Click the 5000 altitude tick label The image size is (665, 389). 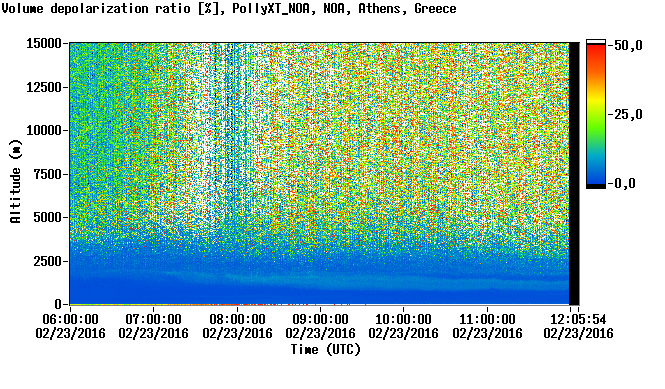(x=48, y=218)
